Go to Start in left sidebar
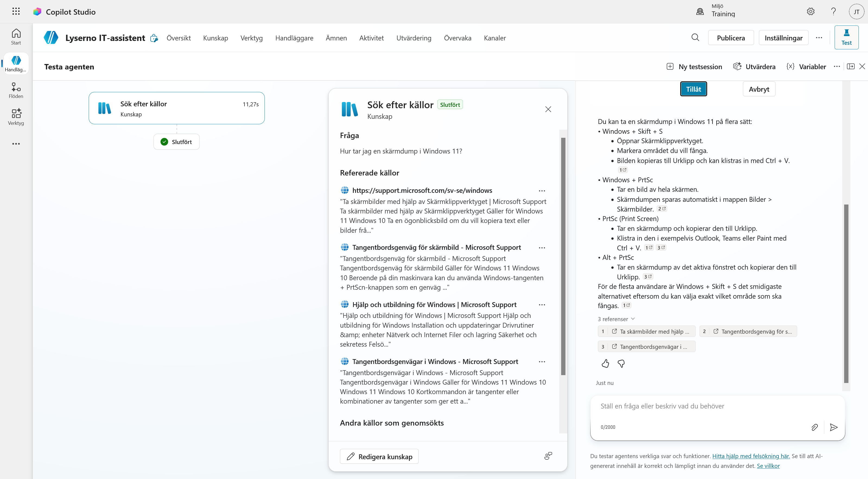868x479 pixels. coord(16,37)
